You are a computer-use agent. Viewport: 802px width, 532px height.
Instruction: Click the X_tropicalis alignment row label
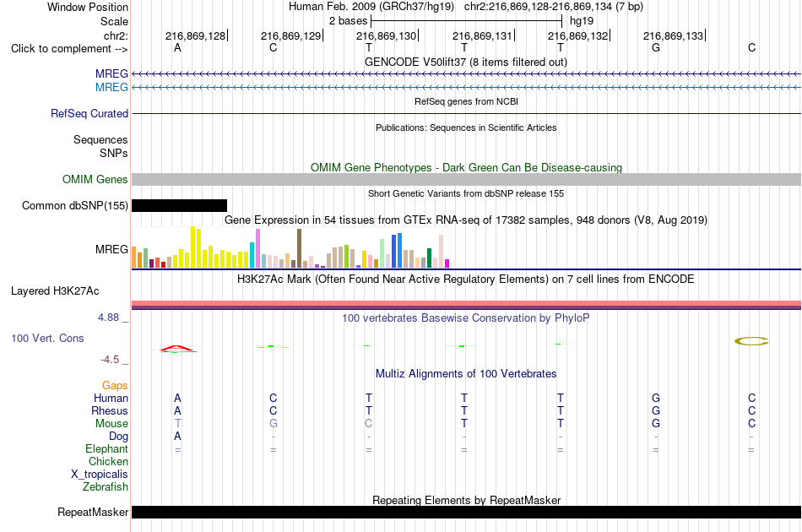pyautogui.click(x=100, y=475)
